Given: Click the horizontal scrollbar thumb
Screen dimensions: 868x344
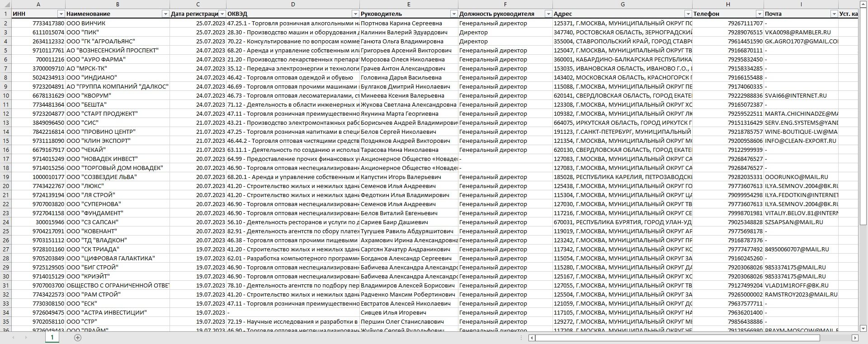Looking at the screenshot, I should [678, 338].
